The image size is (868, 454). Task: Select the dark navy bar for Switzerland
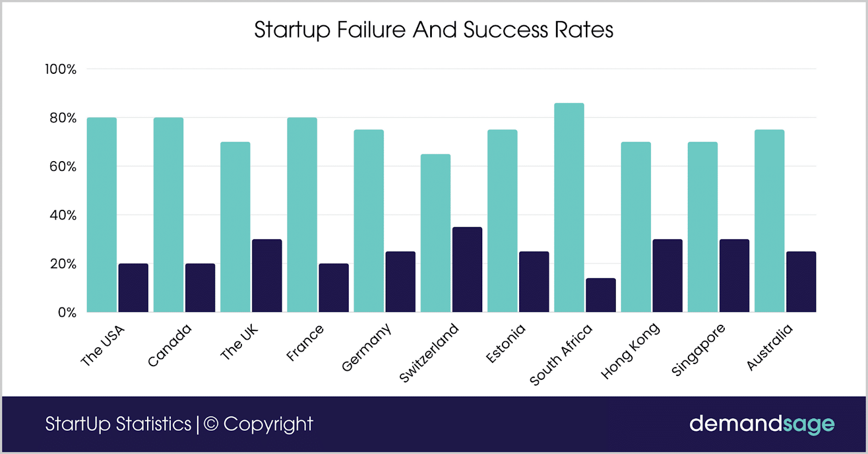pyautogui.click(x=467, y=270)
